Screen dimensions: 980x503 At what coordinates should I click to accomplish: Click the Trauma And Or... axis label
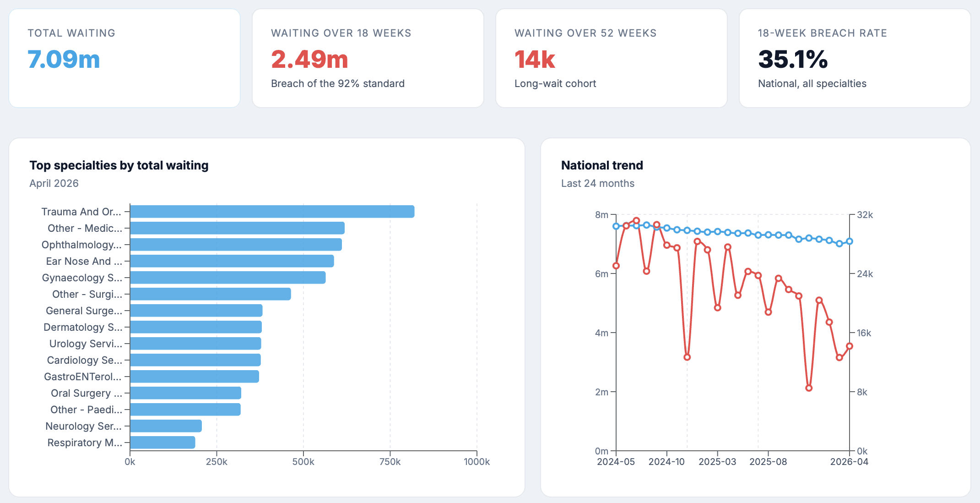point(81,212)
